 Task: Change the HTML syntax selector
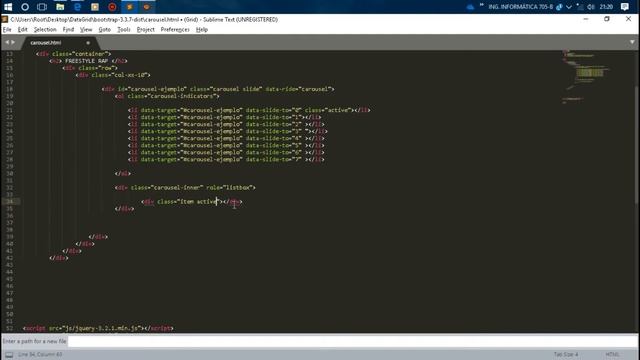point(612,354)
